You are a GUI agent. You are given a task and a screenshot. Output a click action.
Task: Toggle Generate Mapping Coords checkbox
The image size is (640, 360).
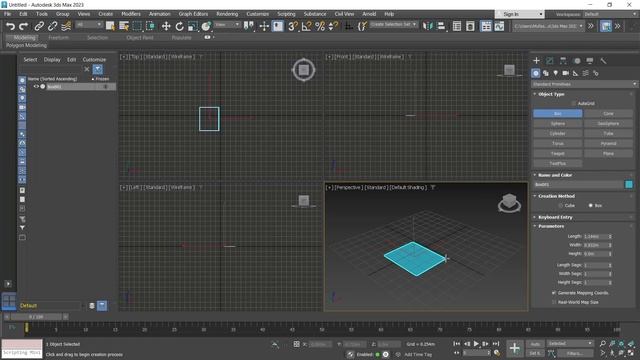tap(554, 293)
